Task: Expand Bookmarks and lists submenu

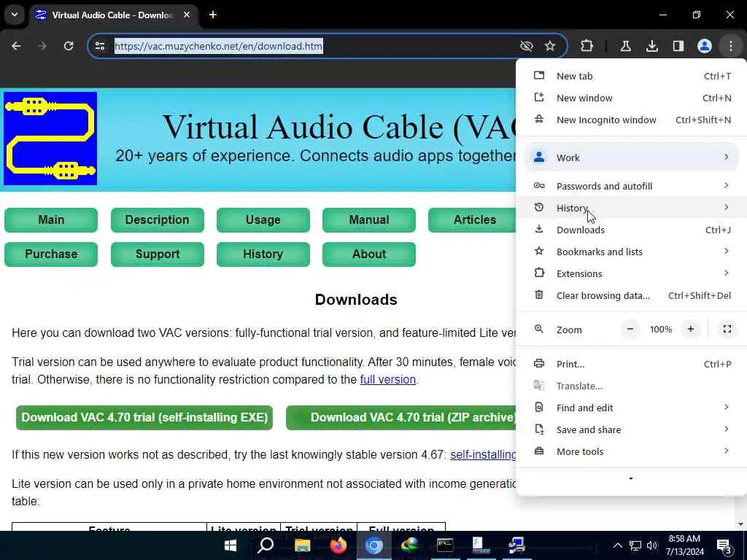Action: pos(631,252)
